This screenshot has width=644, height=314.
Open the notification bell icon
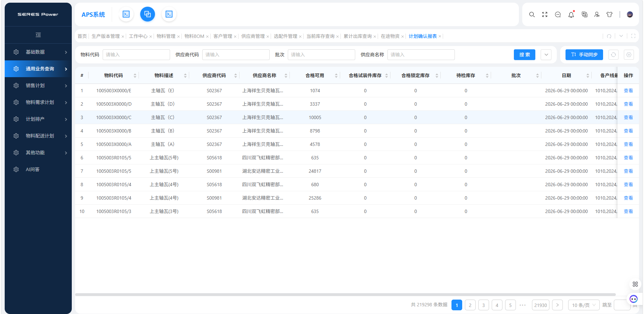point(571,14)
